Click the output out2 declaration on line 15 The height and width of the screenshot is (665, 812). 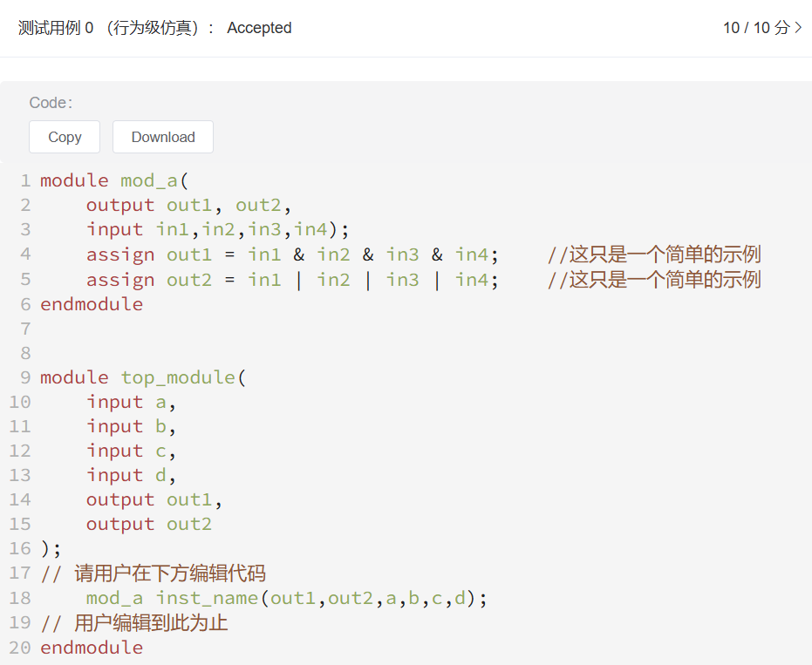[x=148, y=524]
